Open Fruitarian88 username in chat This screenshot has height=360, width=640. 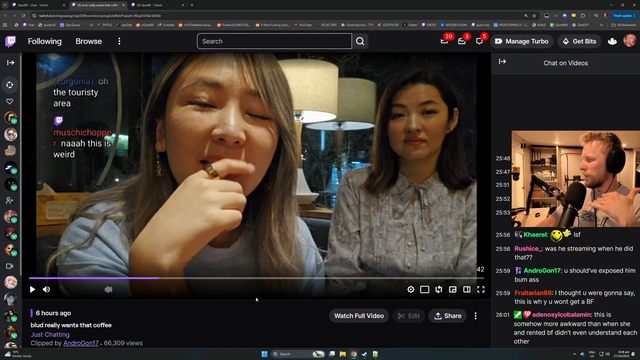click(533, 293)
